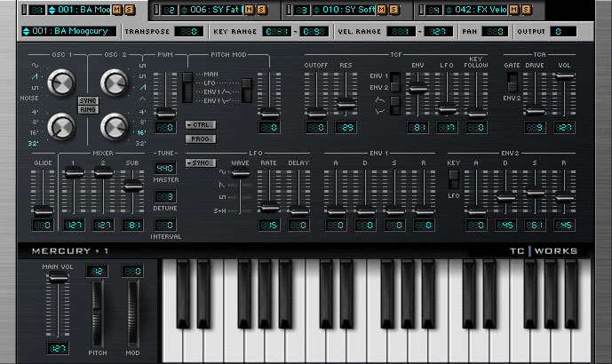Click the PROG button

click(x=201, y=138)
